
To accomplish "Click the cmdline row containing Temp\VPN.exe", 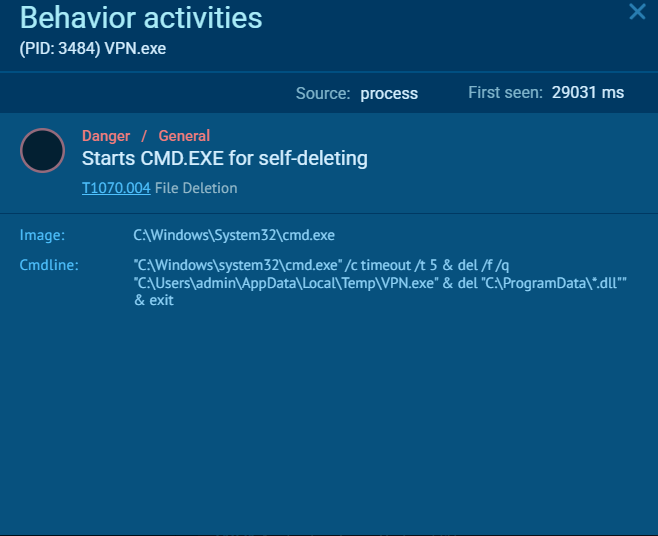I will (380, 283).
